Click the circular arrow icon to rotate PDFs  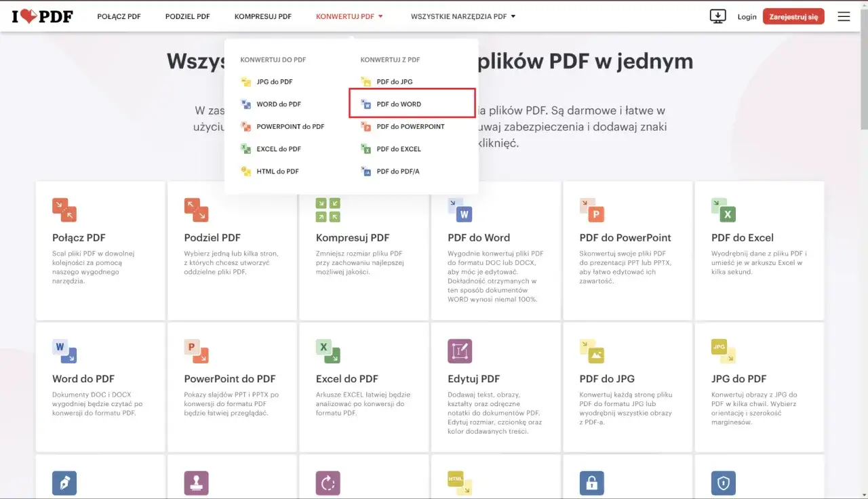pos(328,483)
